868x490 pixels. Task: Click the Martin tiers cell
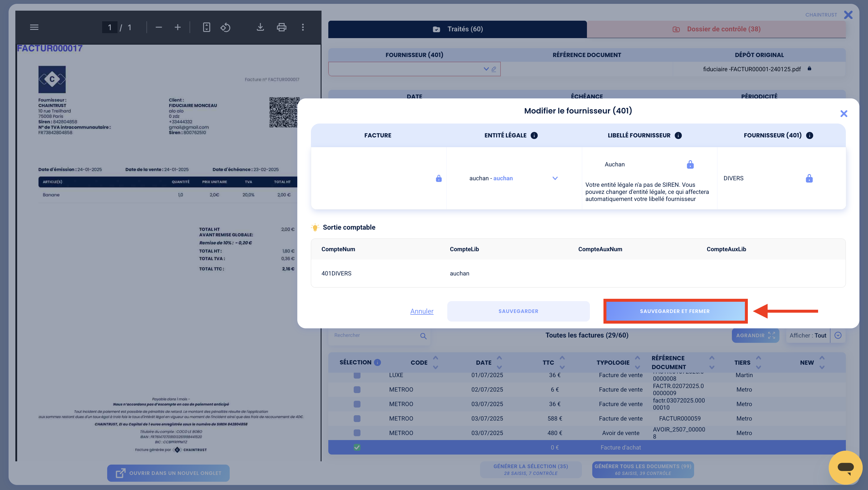pos(744,375)
